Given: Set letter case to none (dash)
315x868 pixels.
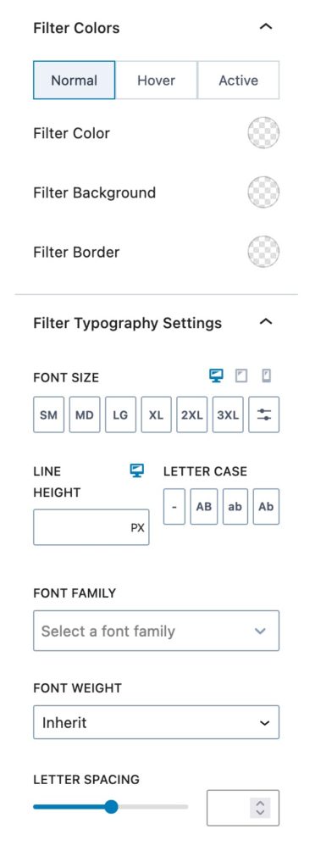Looking at the screenshot, I should [x=174, y=507].
